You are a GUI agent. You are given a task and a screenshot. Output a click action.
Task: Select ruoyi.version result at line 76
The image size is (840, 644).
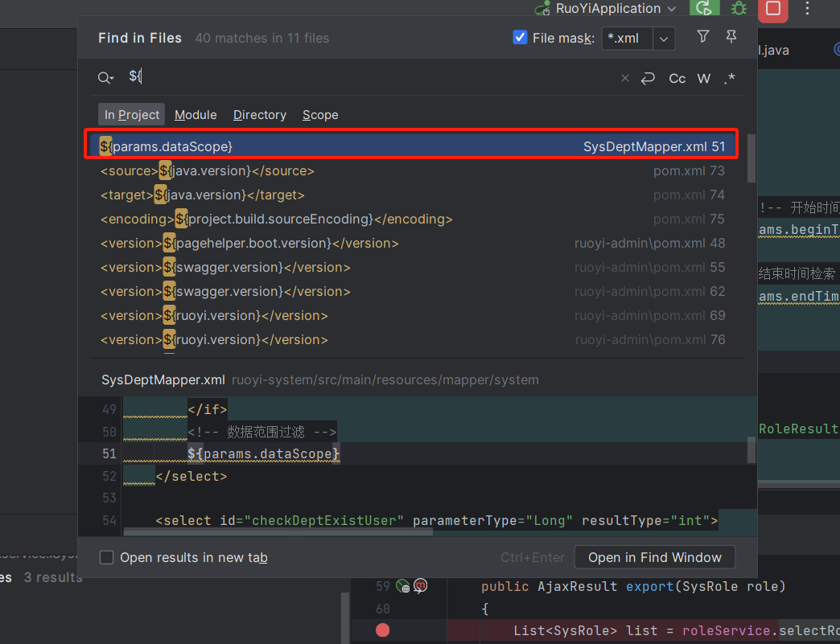click(x=411, y=339)
